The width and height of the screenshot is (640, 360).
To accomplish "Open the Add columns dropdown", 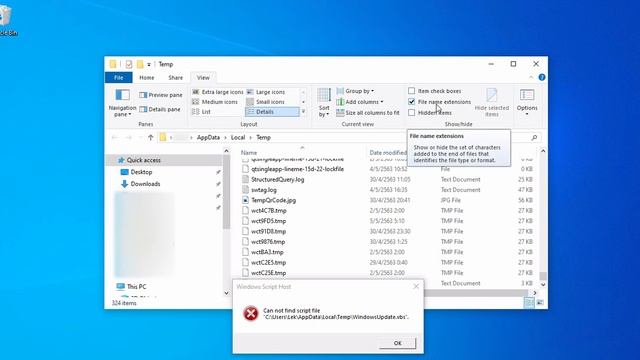I will click(x=360, y=102).
